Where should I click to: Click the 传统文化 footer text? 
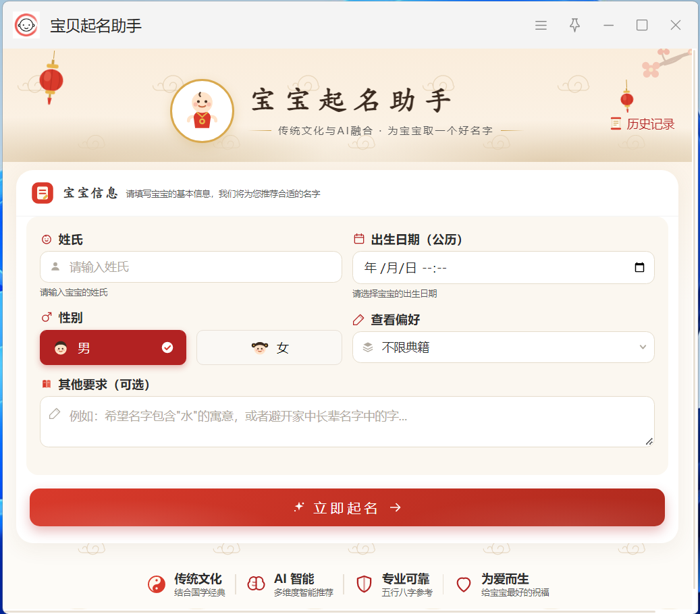tap(198, 579)
